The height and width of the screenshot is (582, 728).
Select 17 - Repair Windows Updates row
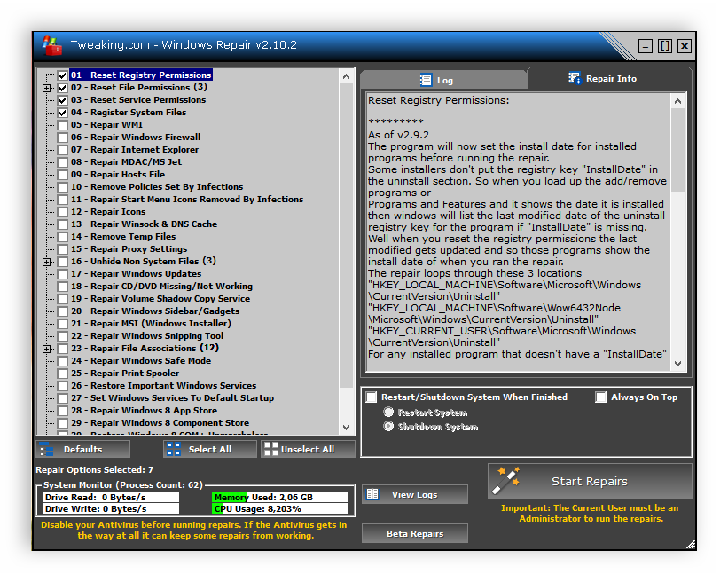[x=136, y=274]
